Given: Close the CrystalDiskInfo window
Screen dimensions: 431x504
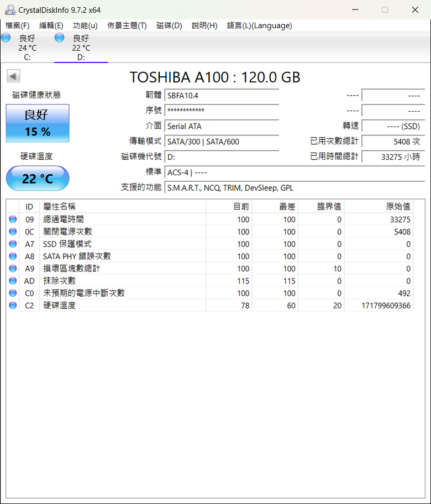Looking at the screenshot, I should [x=415, y=9].
